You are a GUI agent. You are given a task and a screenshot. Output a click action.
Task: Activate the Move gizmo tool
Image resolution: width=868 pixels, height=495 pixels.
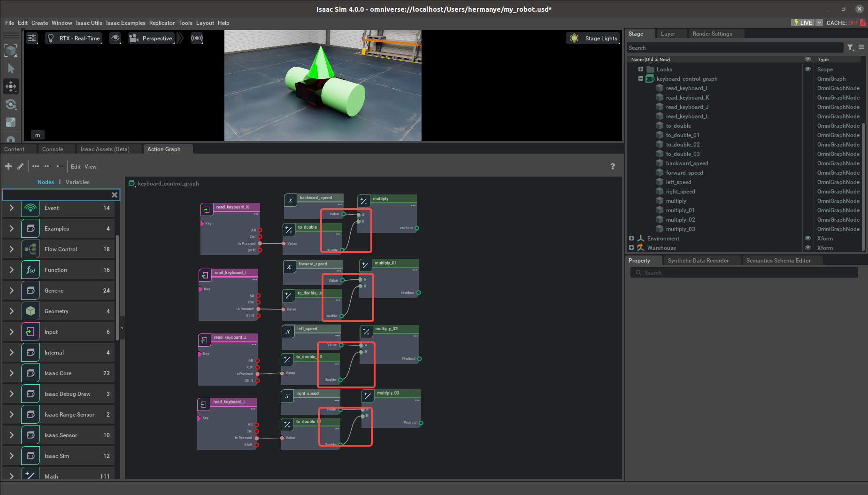point(11,86)
